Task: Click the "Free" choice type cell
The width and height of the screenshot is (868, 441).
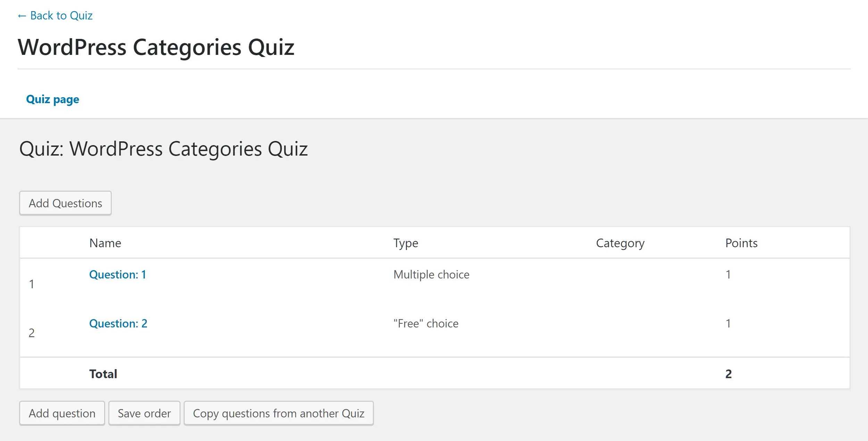Action: pos(426,324)
